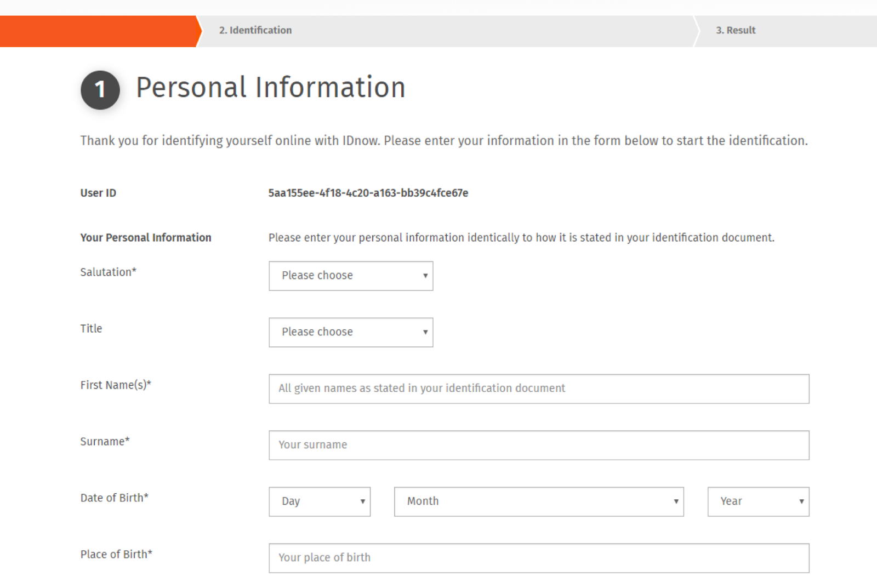Click the Personal Information heading
The height and width of the screenshot is (588, 877).
[x=271, y=88]
